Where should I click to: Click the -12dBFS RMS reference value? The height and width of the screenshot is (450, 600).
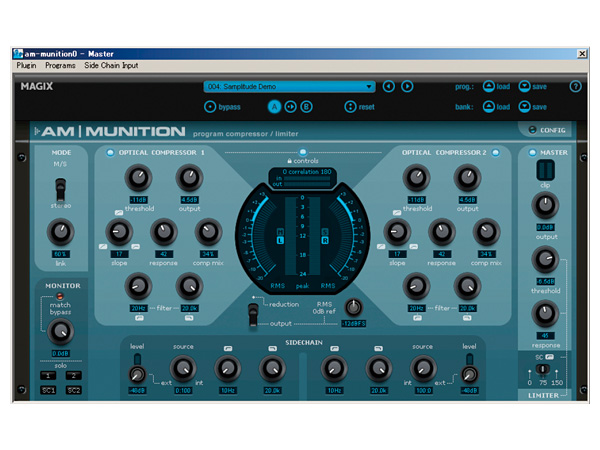(x=354, y=324)
